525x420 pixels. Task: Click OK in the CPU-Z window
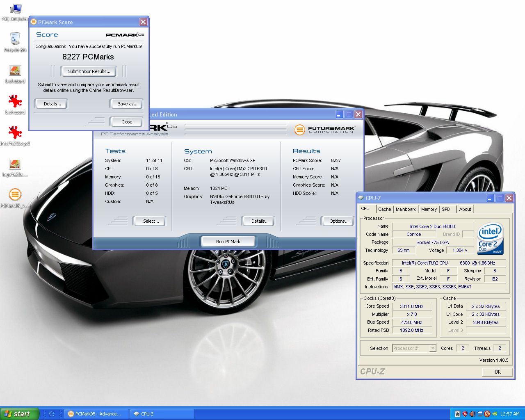[x=498, y=372]
